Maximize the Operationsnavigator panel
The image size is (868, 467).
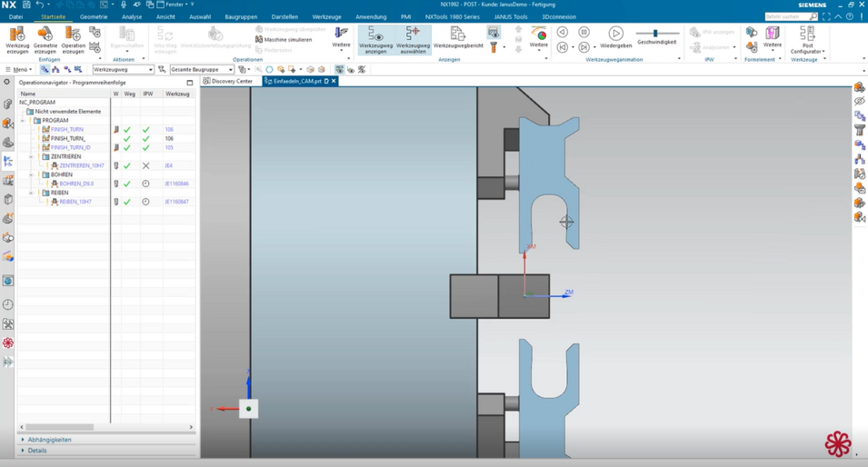190,83
